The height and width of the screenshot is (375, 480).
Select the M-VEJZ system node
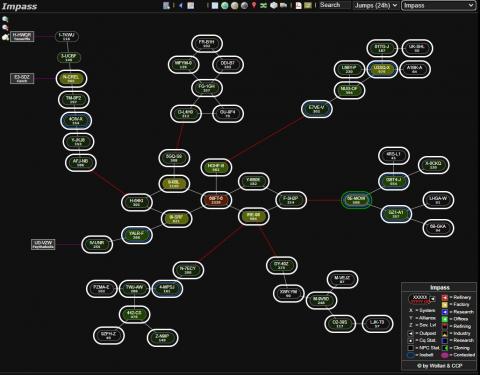point(342,279)
